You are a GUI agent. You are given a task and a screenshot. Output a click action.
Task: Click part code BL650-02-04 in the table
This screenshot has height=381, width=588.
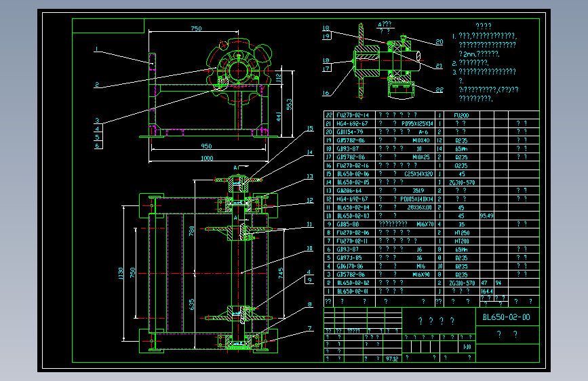point(353,207)
